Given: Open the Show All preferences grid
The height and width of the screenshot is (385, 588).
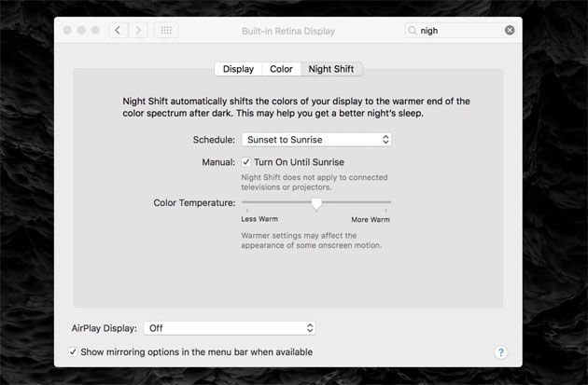Looking at the screenshot, I should [166, 30].
